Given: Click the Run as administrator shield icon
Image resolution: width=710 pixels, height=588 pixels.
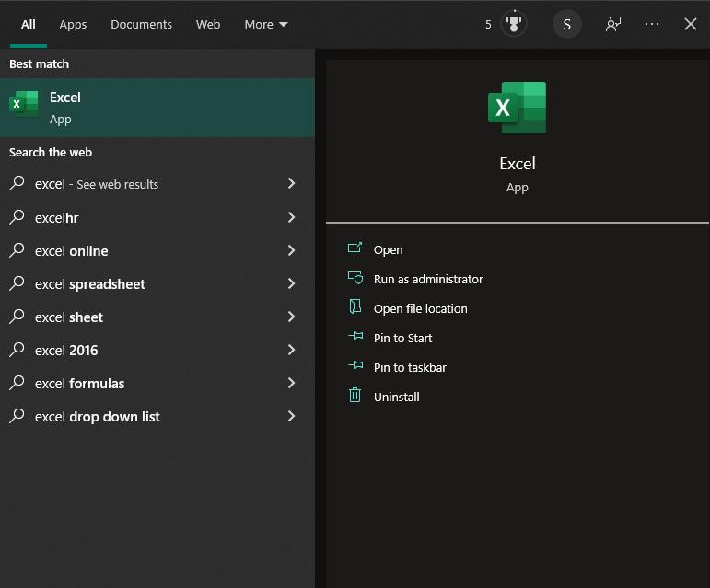Looking at the screenshot, I should [355, 277].
